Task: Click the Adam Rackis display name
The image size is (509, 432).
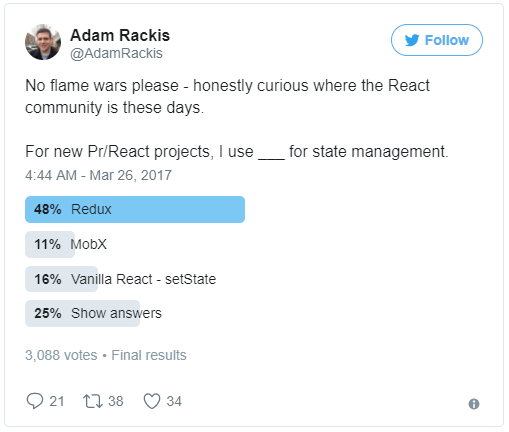Action: coord(120,35)
